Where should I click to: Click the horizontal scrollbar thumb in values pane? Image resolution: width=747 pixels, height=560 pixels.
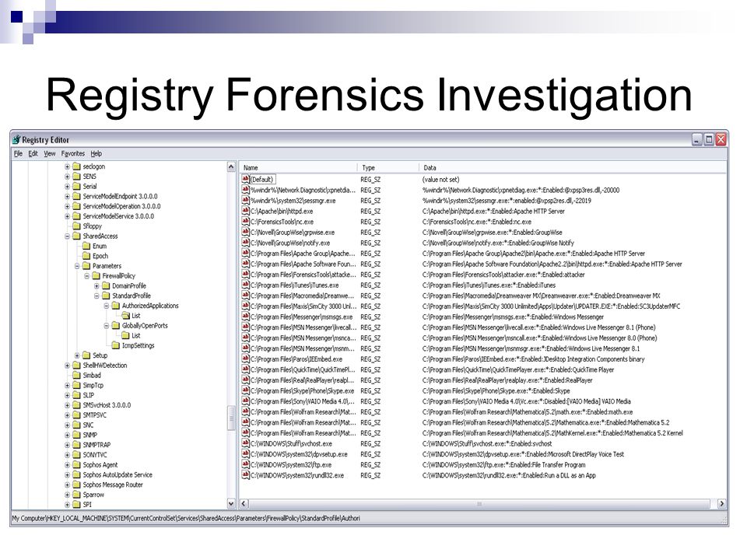click(x=479, y=503)
